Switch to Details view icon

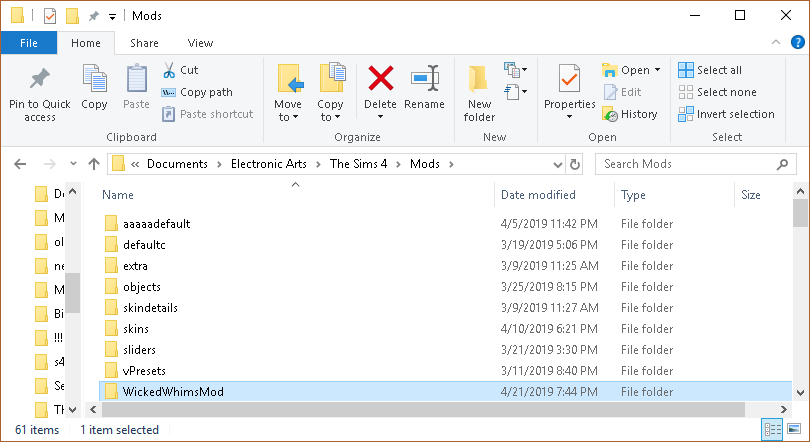772,430
